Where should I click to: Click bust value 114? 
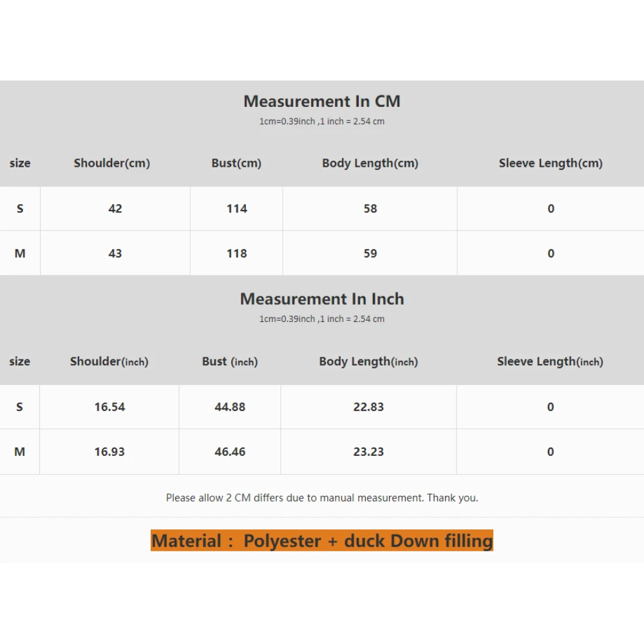[x=236, y=209]
